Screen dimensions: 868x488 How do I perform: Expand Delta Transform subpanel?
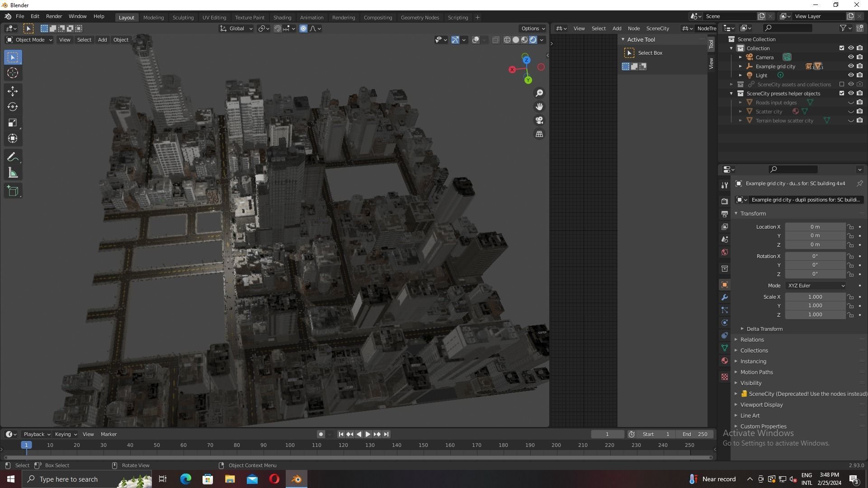(764, 329)
